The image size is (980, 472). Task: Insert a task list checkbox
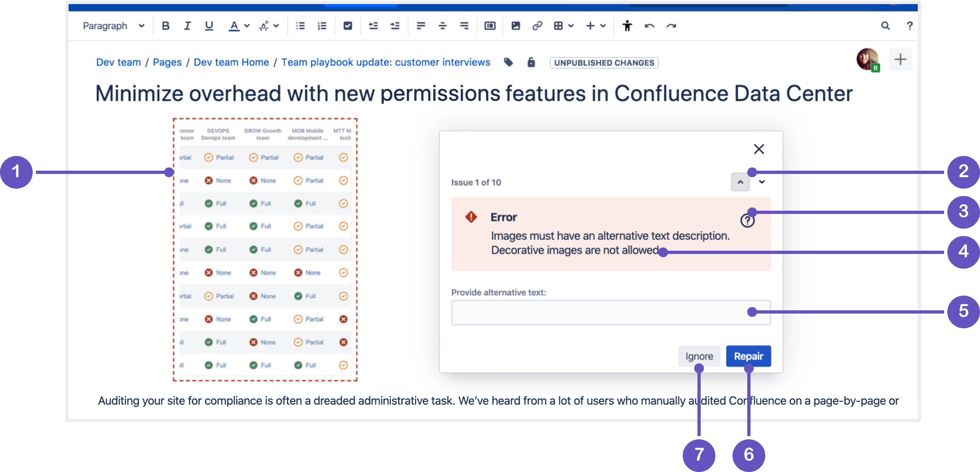click(x=347, y=26)
